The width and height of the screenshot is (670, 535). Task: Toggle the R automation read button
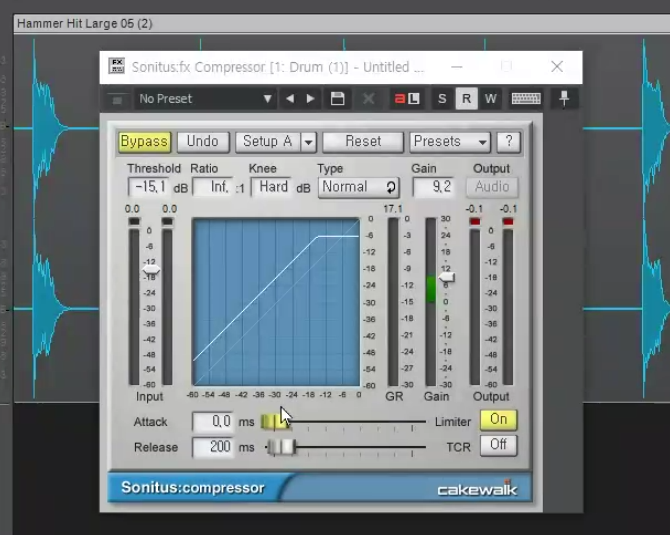466,99
